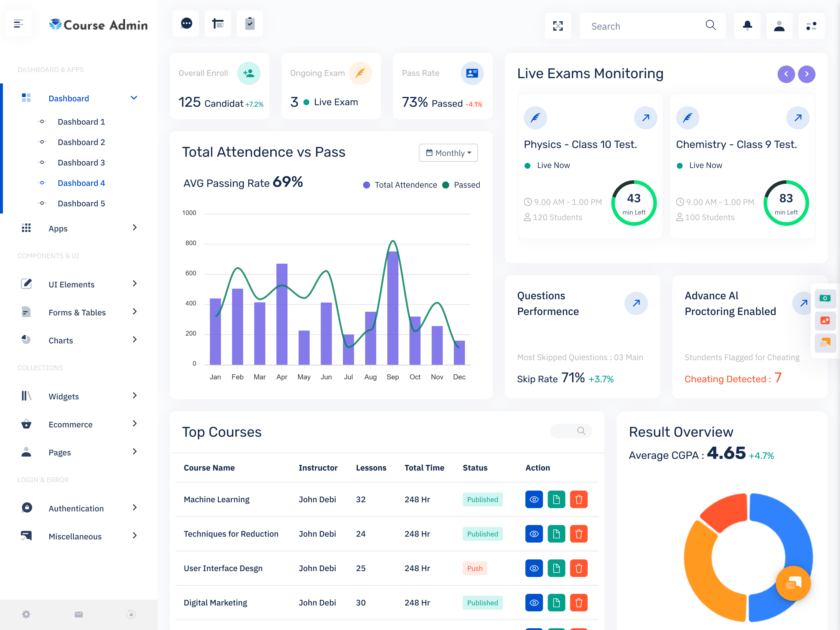840x630 pixels.
Task: Go to previous Live Exams slide
Action: click(x=786, y=74)
